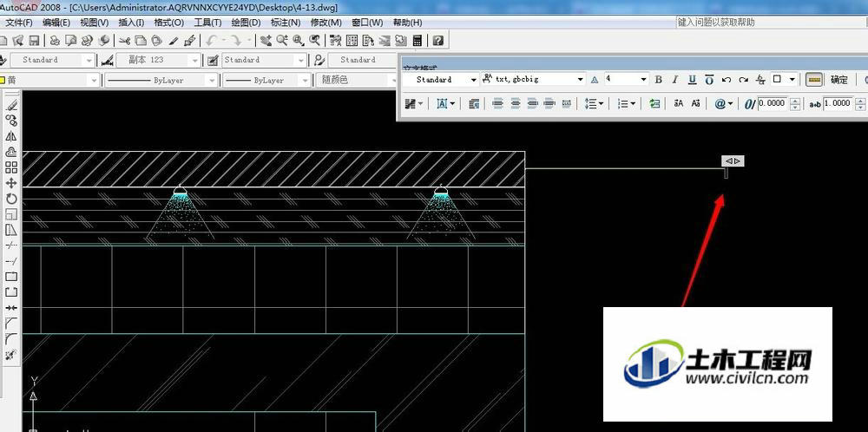Select the Fillet tool
Screen dimensions: 868x432
11,338
